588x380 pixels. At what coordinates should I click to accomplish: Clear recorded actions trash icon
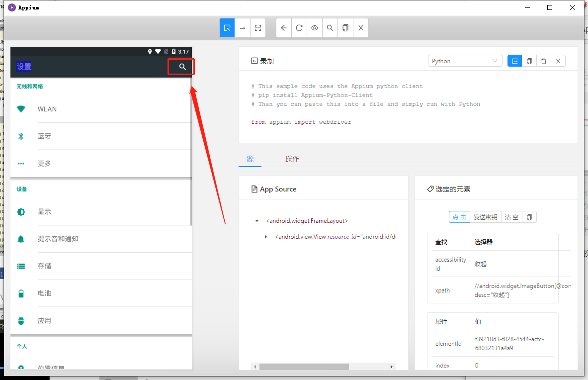coord(544,61)
